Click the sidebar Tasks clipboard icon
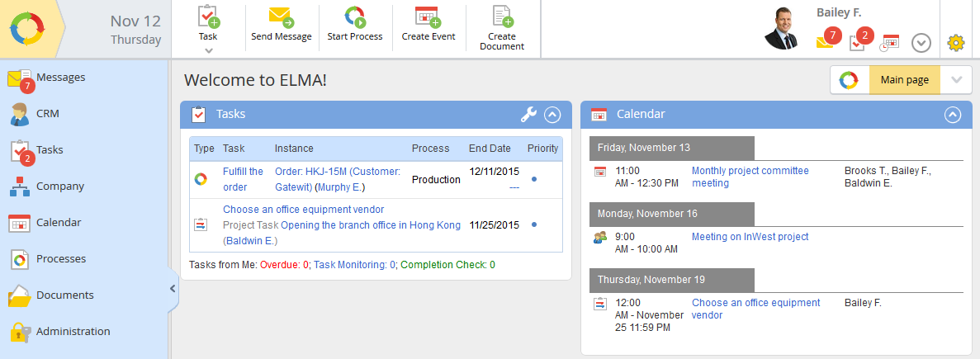This screenshot has height=359, width=980. tap(21, 153)
